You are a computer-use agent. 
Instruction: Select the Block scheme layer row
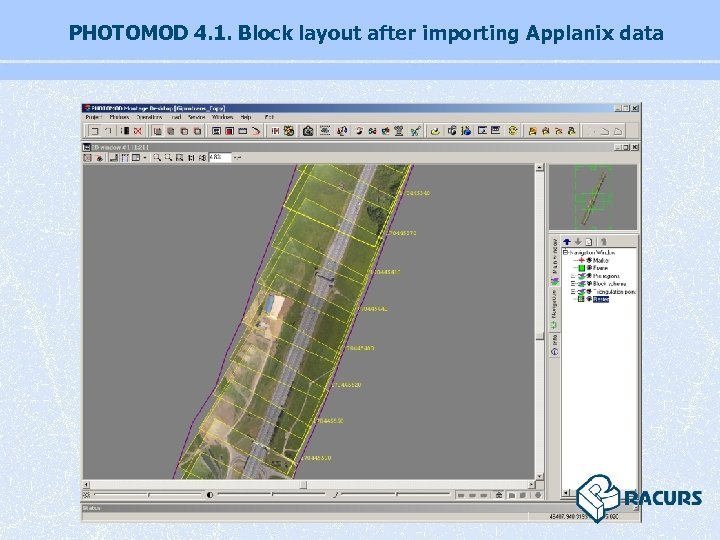coord(609,284)
